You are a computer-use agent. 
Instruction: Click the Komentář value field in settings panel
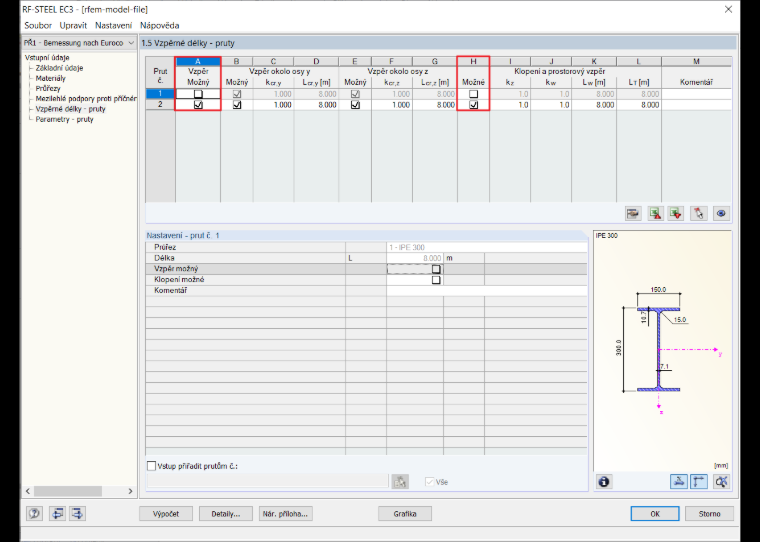point(487,290)
